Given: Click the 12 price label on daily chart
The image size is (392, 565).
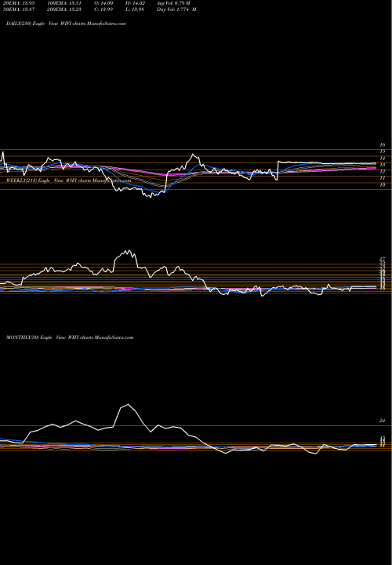Looking at the screenshot, I should [383, 172].
